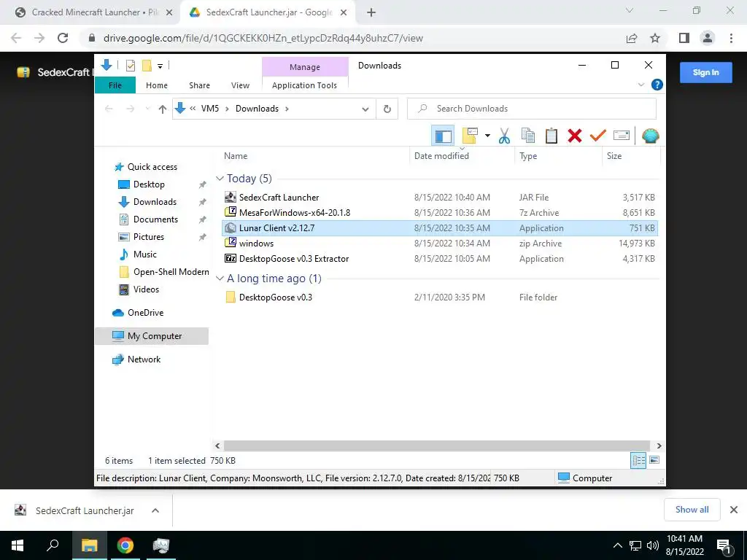The width and height of the screenshot is (747, 560).
Task: Click the orange checkmark Properties icon
Action: pos(597,136)
